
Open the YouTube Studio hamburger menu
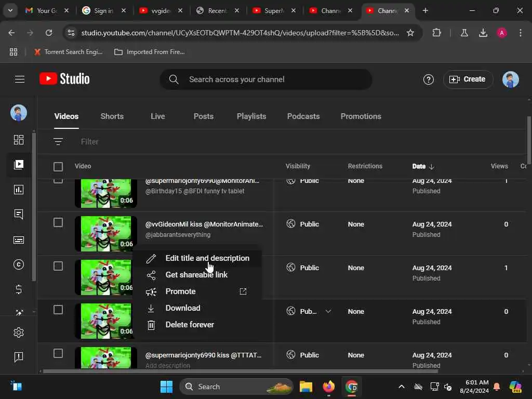pyautogui.click(x=20, y=79)
